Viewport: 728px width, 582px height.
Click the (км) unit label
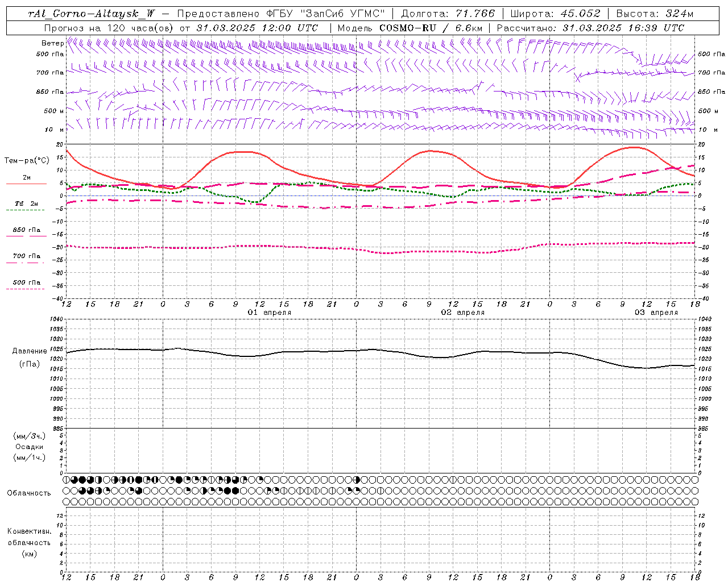pos(29,554)
